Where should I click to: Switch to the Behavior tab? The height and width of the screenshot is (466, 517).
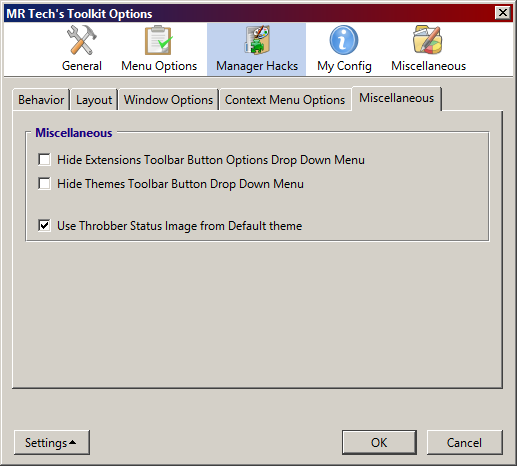tap(41, 100)
